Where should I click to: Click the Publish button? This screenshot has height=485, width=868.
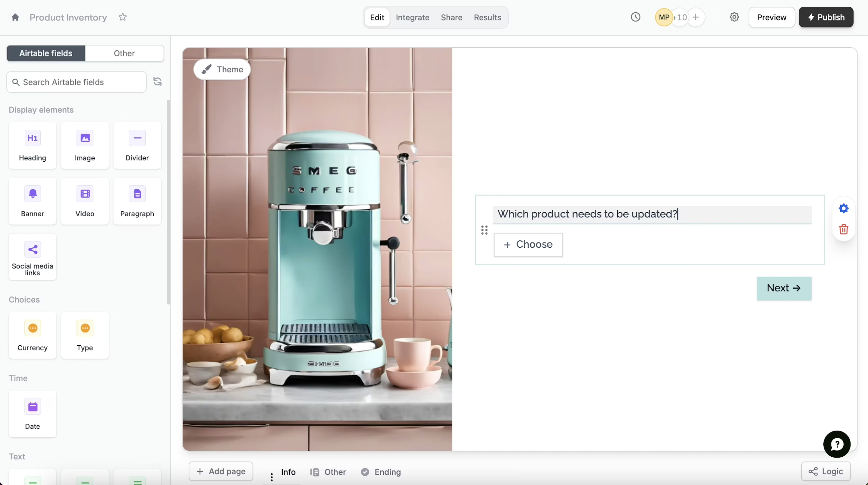coord(826,17)
